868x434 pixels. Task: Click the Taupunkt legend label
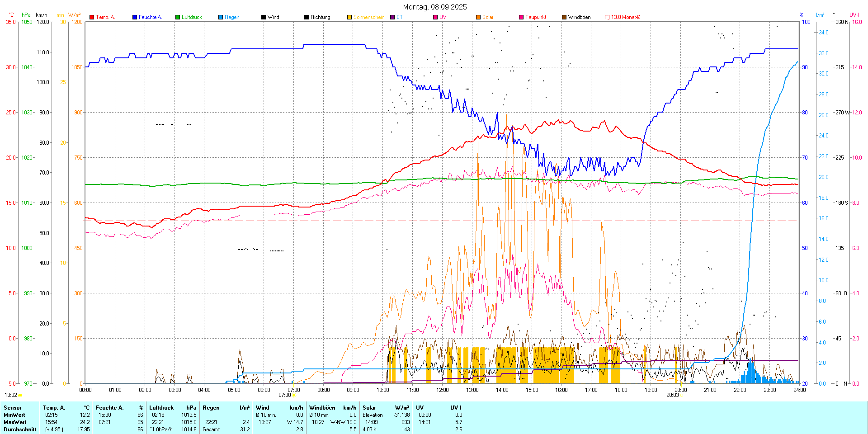(x=536, y=17)
